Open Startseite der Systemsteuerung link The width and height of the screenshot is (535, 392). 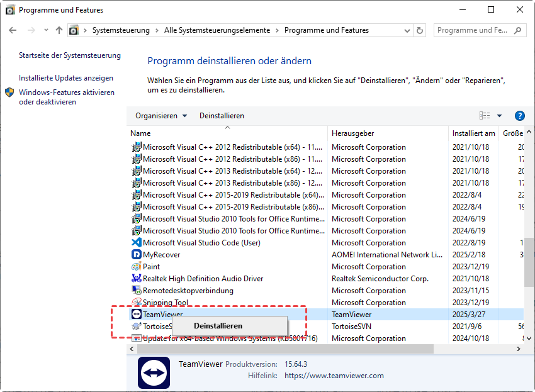pos(70,55)
